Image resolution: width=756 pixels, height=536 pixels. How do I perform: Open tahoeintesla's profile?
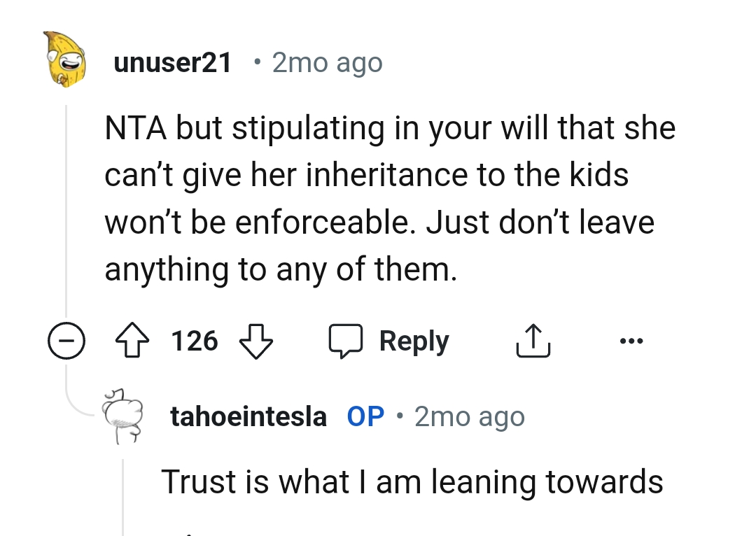click(x=248, y=416)
